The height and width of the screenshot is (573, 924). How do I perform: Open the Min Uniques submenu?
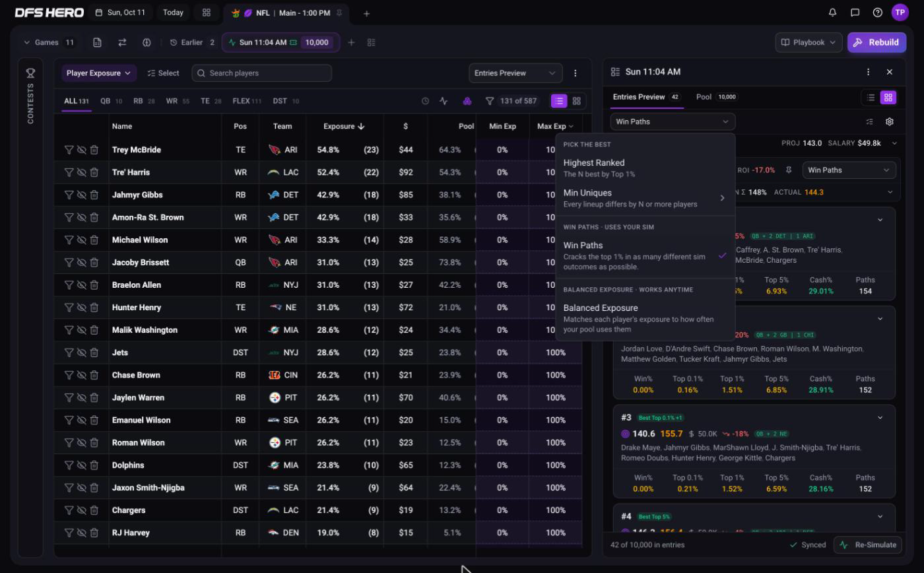click(645, 198)
